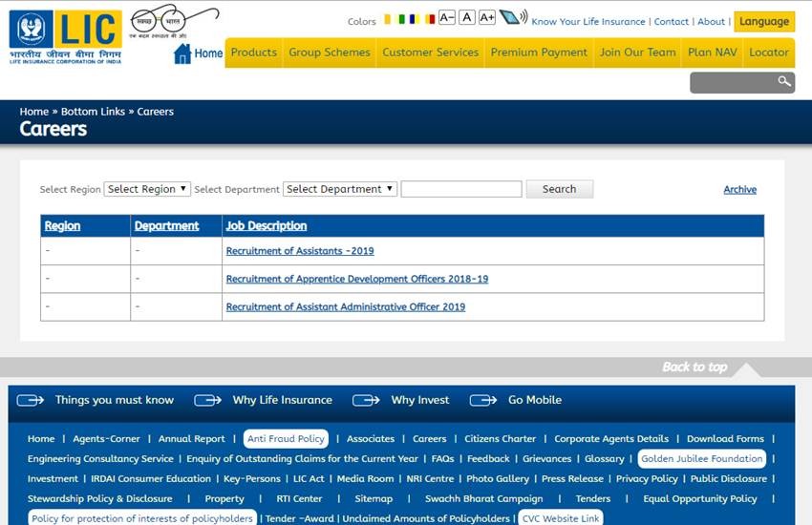812x525 pixels.
Task: Click the blue Home house icon
Action: [x=182, y=53]
